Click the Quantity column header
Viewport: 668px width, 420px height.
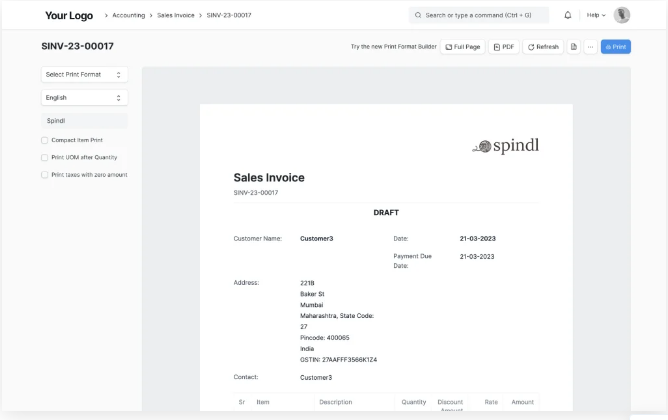pos(414,402)
